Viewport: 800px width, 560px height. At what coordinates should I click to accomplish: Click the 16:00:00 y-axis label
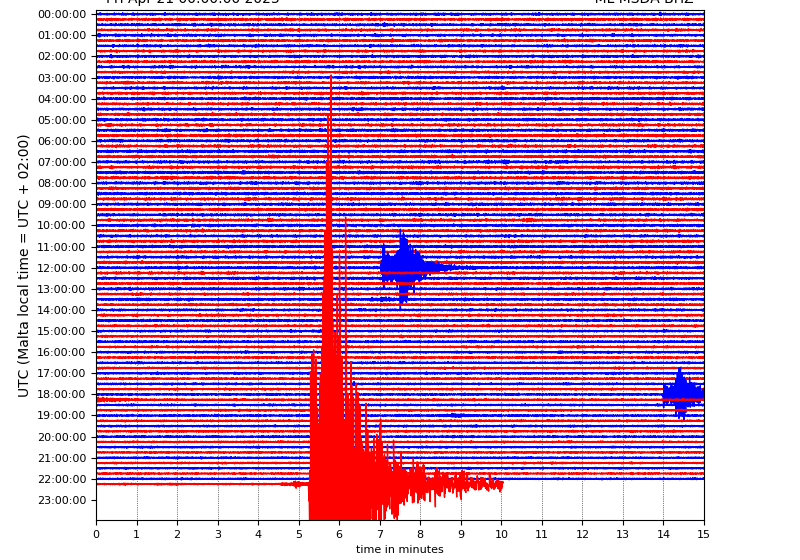pos(62,352)
